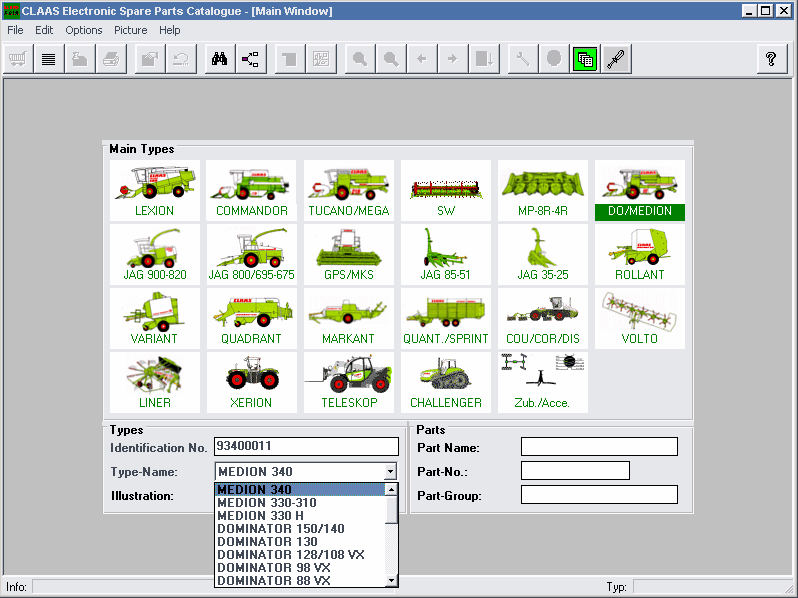The height and width of the screenshot is (598, 798).
Task: Select the VARIANT baler type
Action: point(155,319)
